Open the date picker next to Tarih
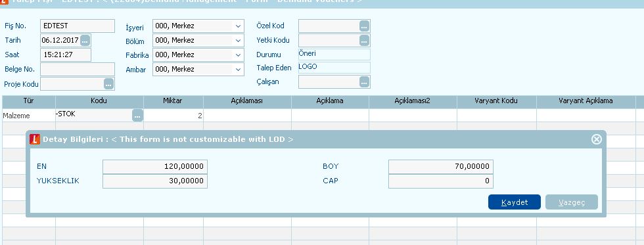The image size is (644, 245). point(85,40)
